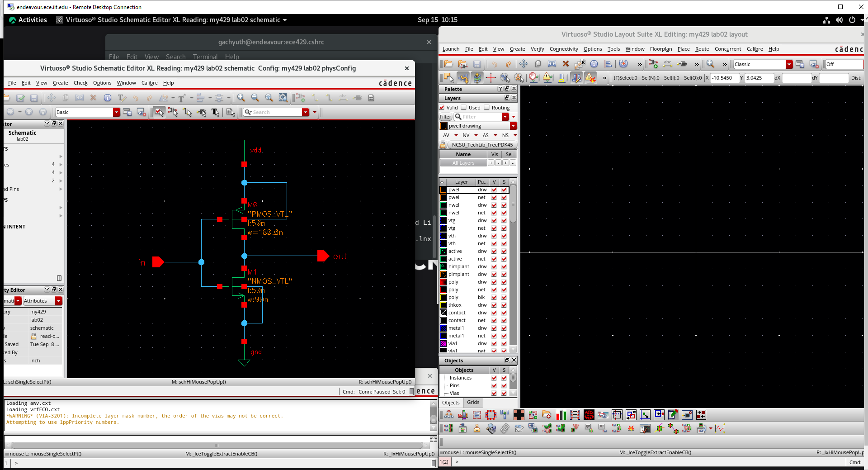Open Verify menu in layout window
This screenshot has height=470, width=868.
(538, 49)
